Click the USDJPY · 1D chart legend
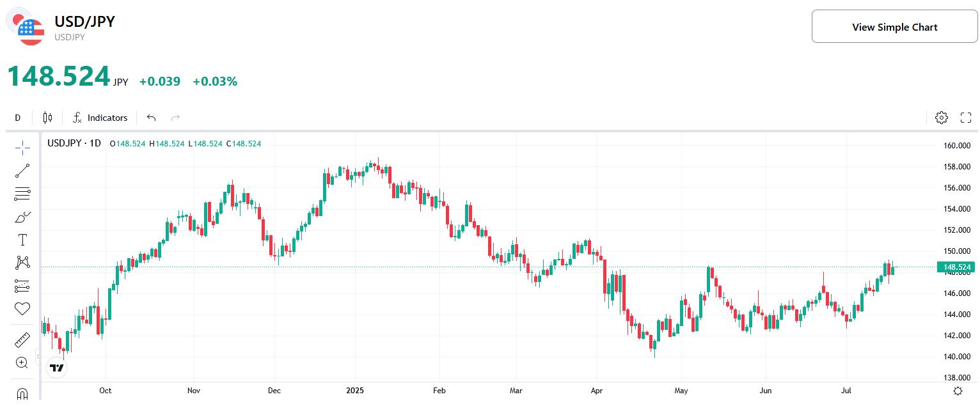The height and width of the screenshot is (406, 980). coord(73,143)
